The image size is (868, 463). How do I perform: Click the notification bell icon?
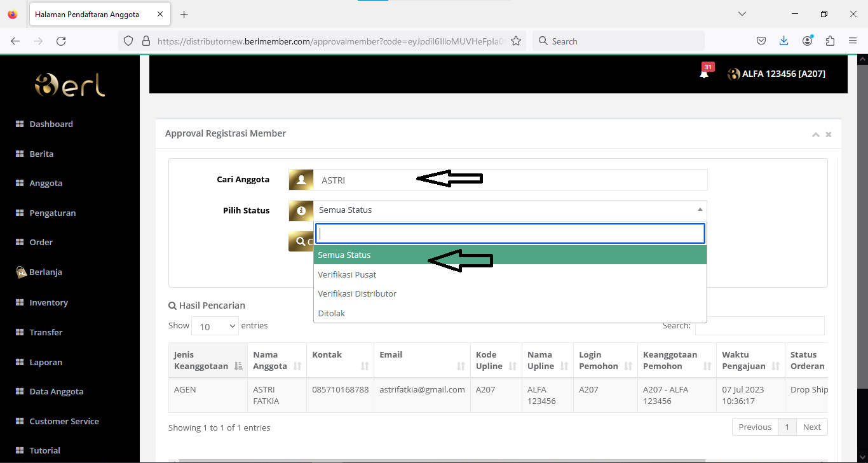(x=704, y=74)
